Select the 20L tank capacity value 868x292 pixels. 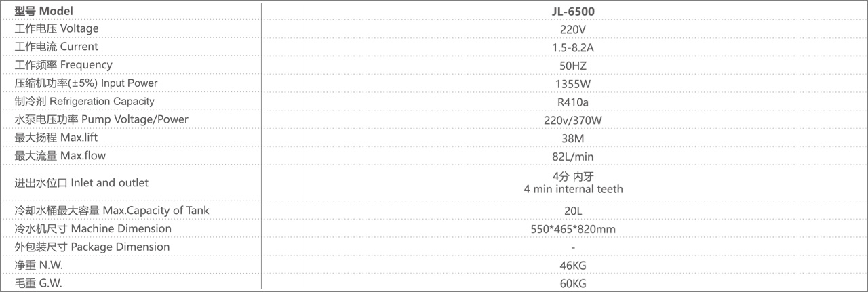573,211
